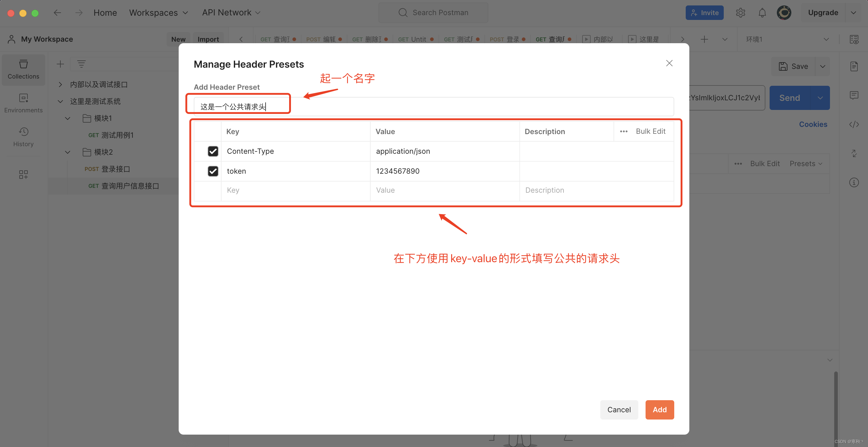Open Postman settings gear icon
The image size is (868, 447).
(x=740, y=12)
